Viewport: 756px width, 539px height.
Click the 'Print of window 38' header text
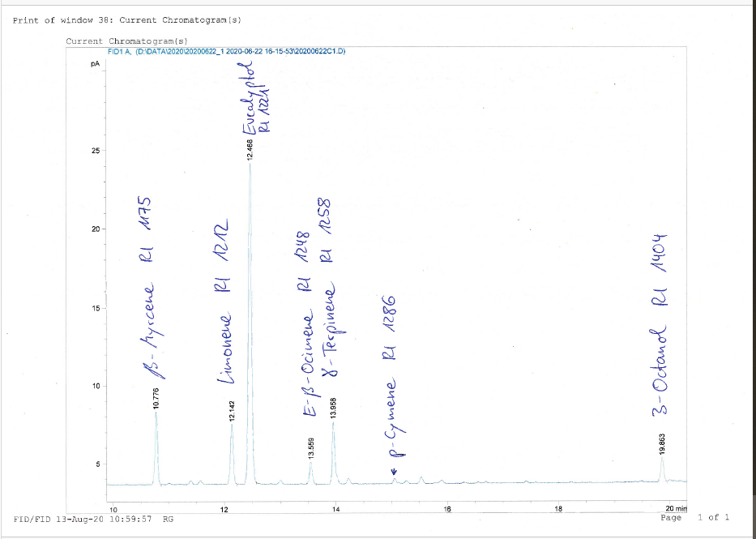pos(127,19)
